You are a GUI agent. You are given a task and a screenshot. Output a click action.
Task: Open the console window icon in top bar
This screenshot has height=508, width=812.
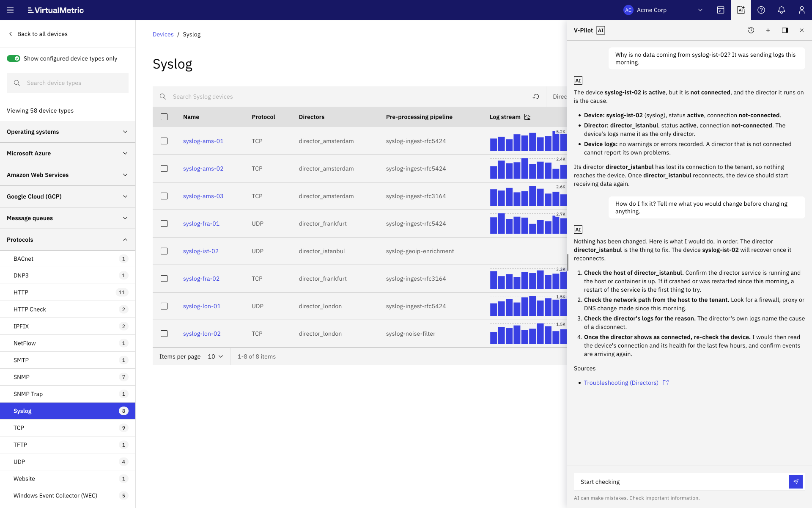tap(721, 10)
